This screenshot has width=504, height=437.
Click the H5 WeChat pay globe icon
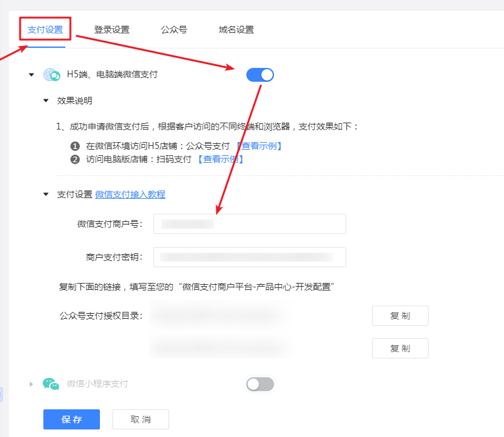52,75
